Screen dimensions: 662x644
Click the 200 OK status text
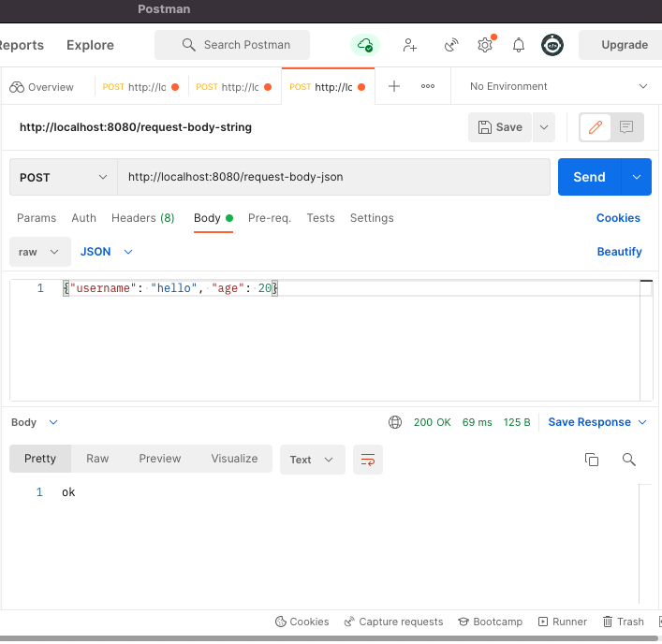click(433, 422)
